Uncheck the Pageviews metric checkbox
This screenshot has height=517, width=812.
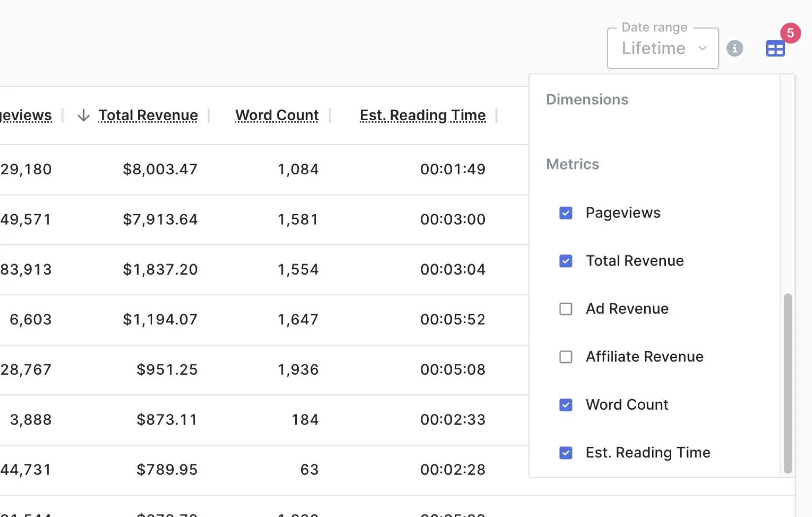[x=566, y=213]
